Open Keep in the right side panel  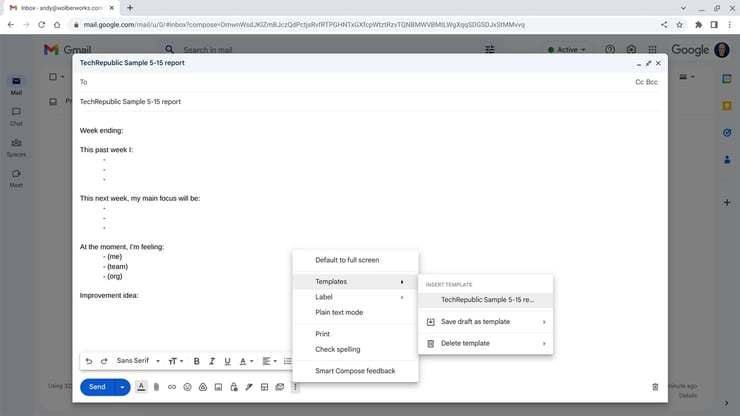pyautogui.click(x=727, y=106)
